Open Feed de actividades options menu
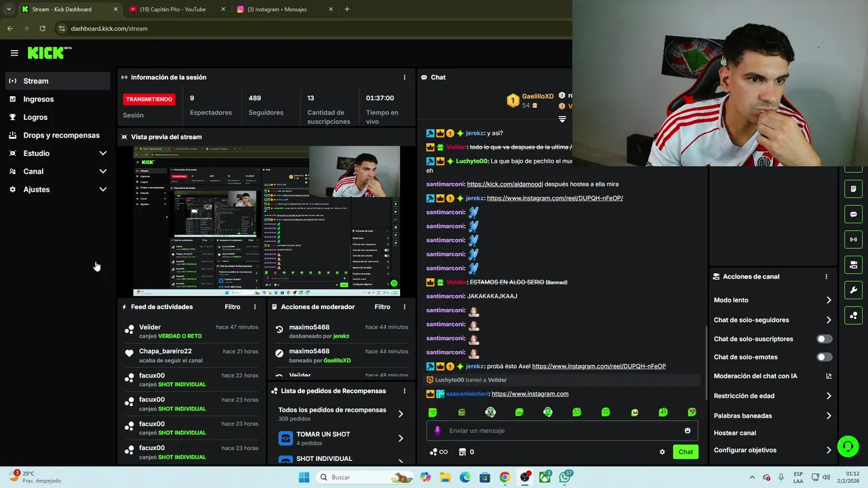 tap(255, 307)
